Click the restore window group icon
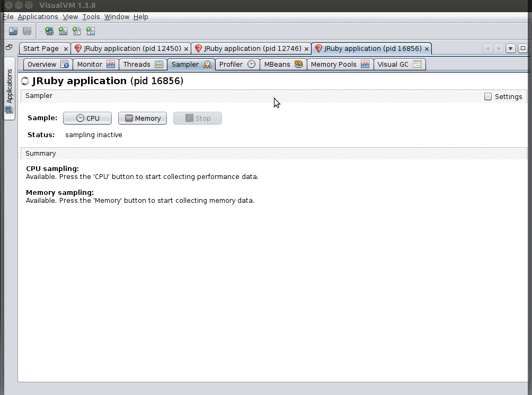The image size is (532, 395). (9, 47)
